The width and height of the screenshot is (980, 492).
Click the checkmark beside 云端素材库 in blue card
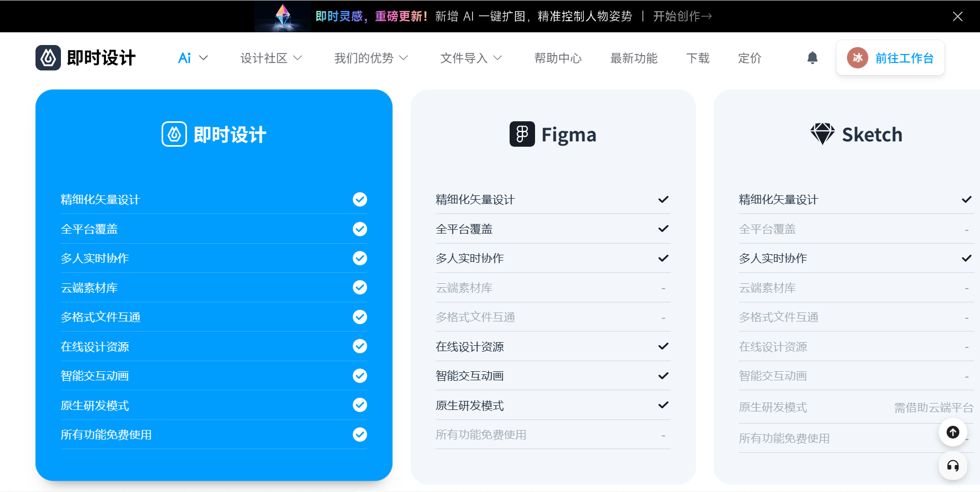click(360, 287)
